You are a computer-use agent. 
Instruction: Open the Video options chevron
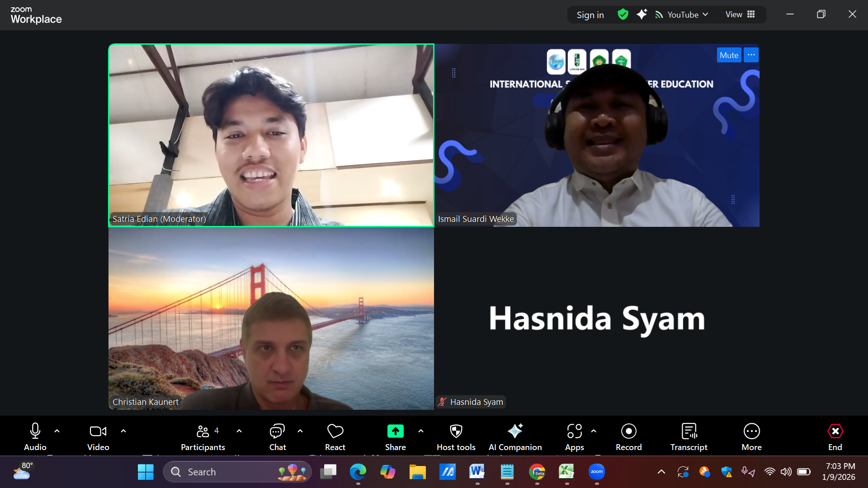(x=123, y=431)
